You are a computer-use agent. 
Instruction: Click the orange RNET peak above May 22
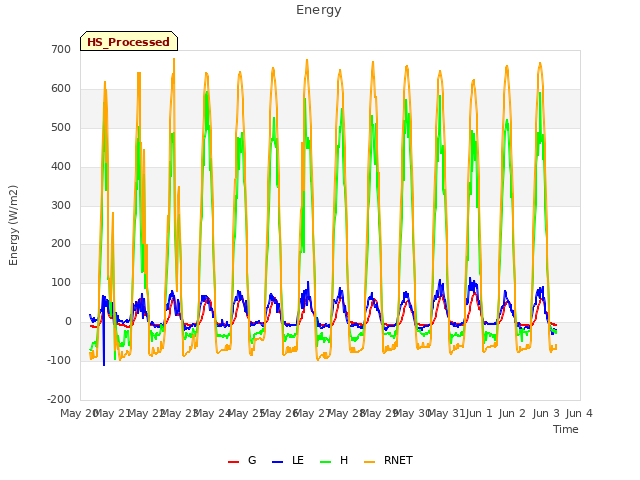[139, 75]
